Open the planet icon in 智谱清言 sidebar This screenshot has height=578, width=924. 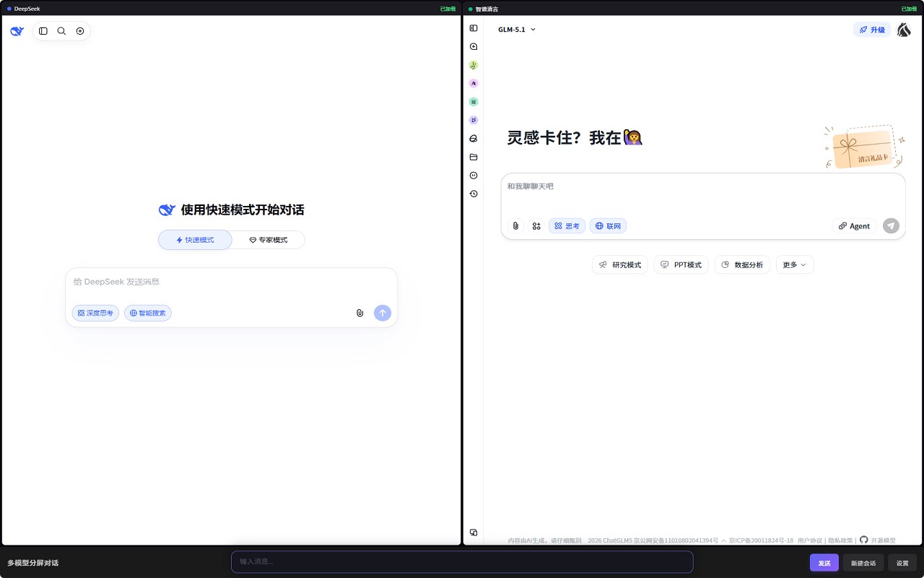click(474, 138)
